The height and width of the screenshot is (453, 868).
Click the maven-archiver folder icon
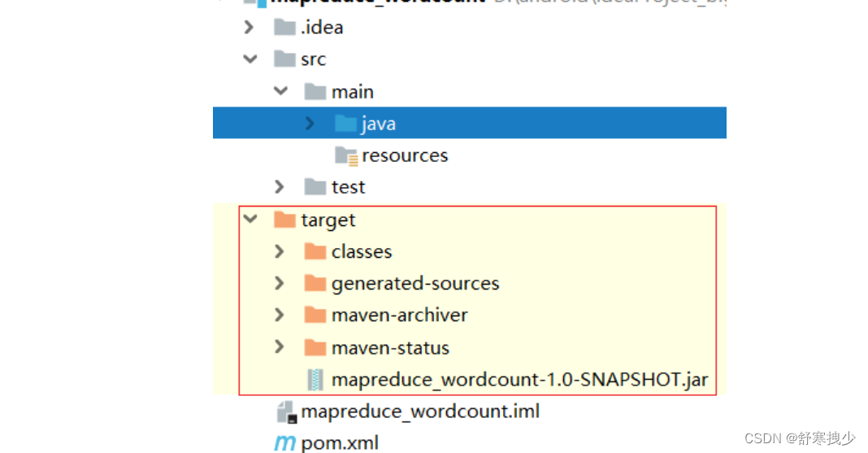click(x=315, y=316)
